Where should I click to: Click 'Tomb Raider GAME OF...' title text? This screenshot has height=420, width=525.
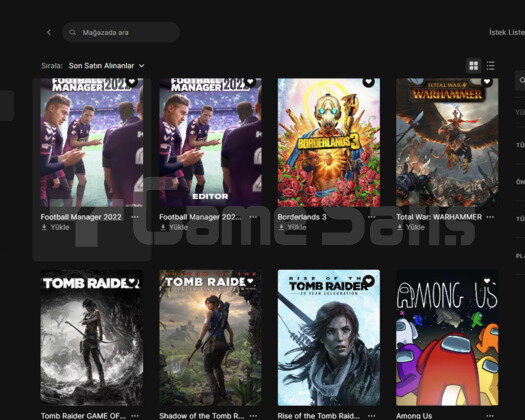point(83,416)
